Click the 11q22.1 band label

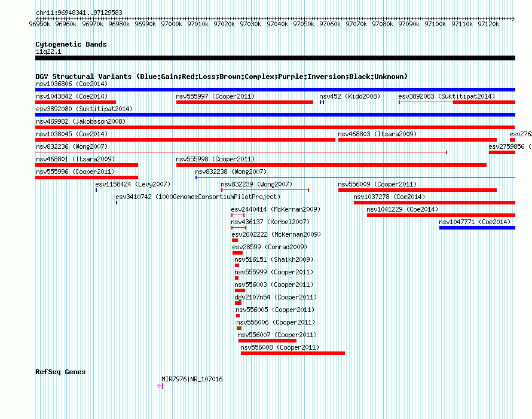point(48,51)
